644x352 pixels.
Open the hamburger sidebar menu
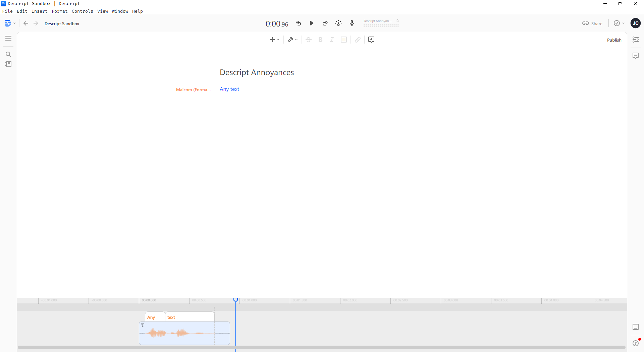[8, 38]
